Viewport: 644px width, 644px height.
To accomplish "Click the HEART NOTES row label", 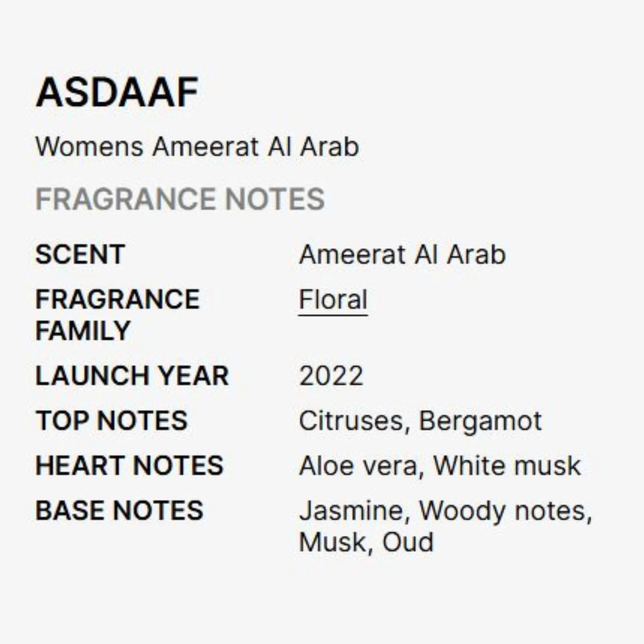I will tap(129, 465).
